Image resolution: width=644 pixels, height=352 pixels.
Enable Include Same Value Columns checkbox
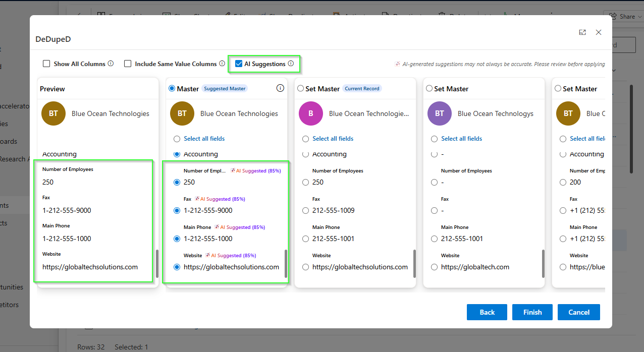[128, 64]
